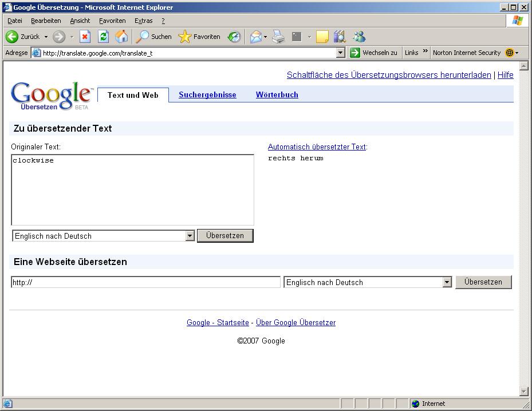Click the scrollbar down arrow
This screenshot has width=532, height=411.
523,392
